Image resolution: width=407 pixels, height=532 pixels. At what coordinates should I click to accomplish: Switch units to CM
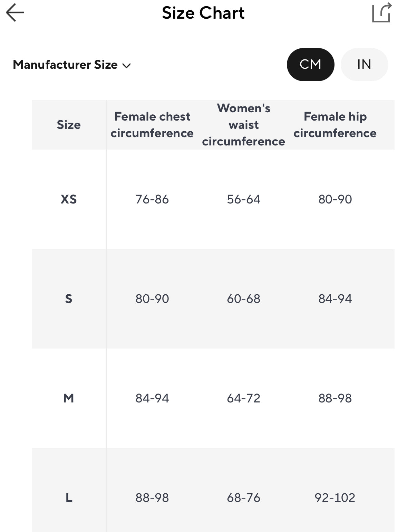(310, 65)
